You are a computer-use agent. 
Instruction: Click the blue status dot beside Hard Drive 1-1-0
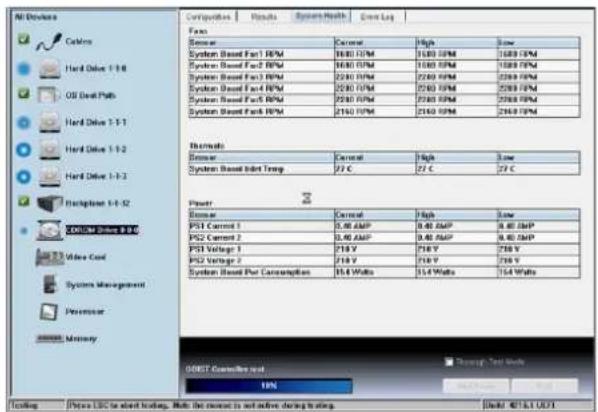24,69
